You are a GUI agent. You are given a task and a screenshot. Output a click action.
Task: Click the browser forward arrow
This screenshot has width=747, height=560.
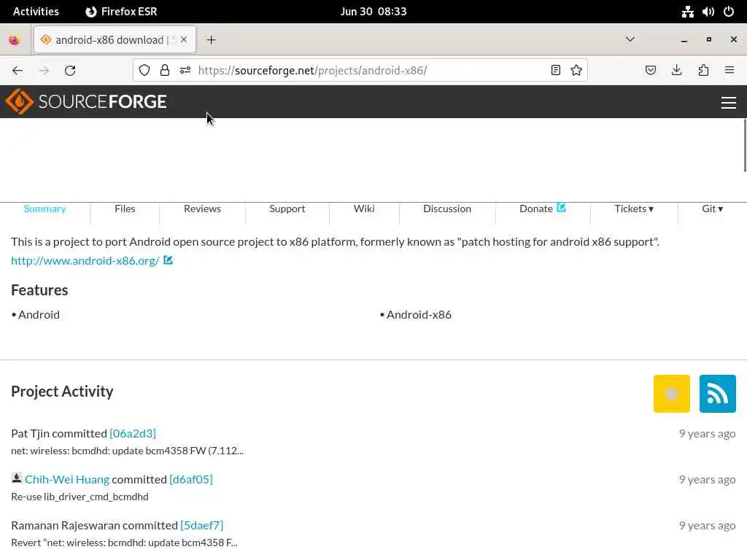[44, 71]
